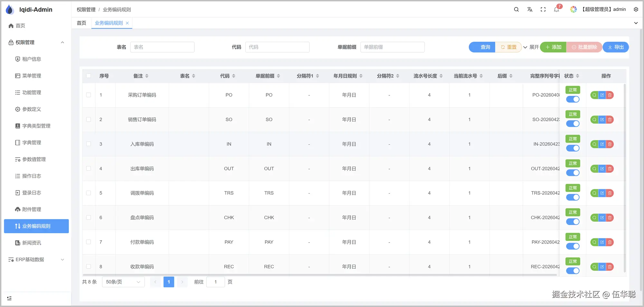Edit the PO coding rule row
644x307 pixels.
602,95
